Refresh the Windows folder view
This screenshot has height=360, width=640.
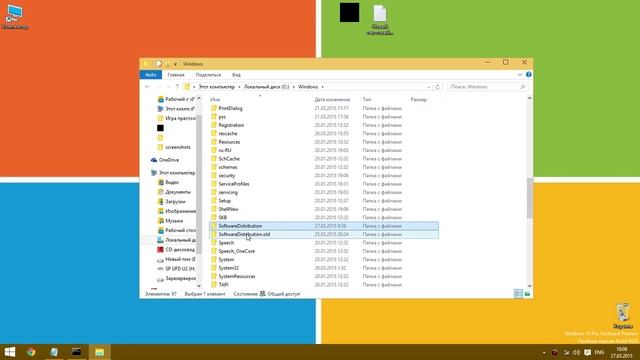pos(438,87)
